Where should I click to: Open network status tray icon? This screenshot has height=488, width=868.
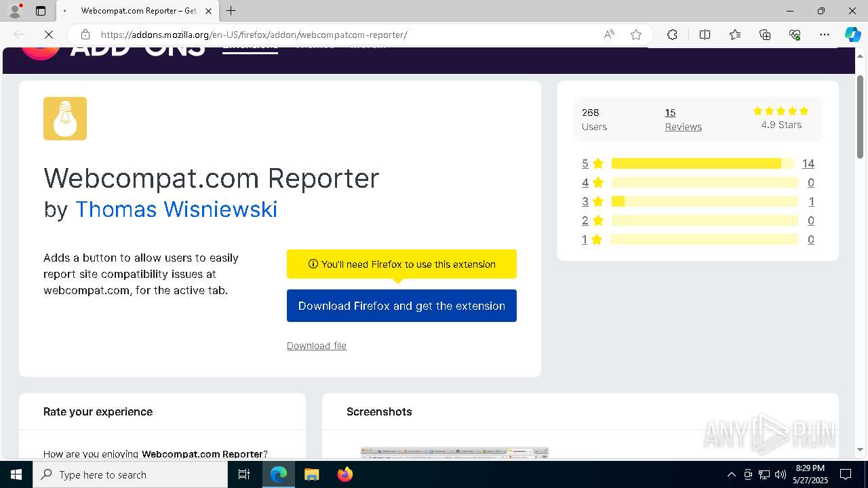coord(764,474)
